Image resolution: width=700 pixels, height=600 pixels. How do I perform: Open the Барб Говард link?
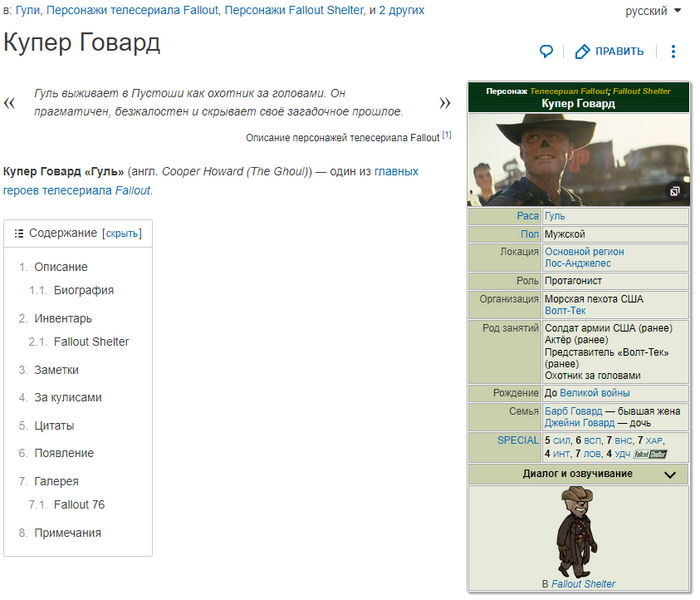coord(573,411)
